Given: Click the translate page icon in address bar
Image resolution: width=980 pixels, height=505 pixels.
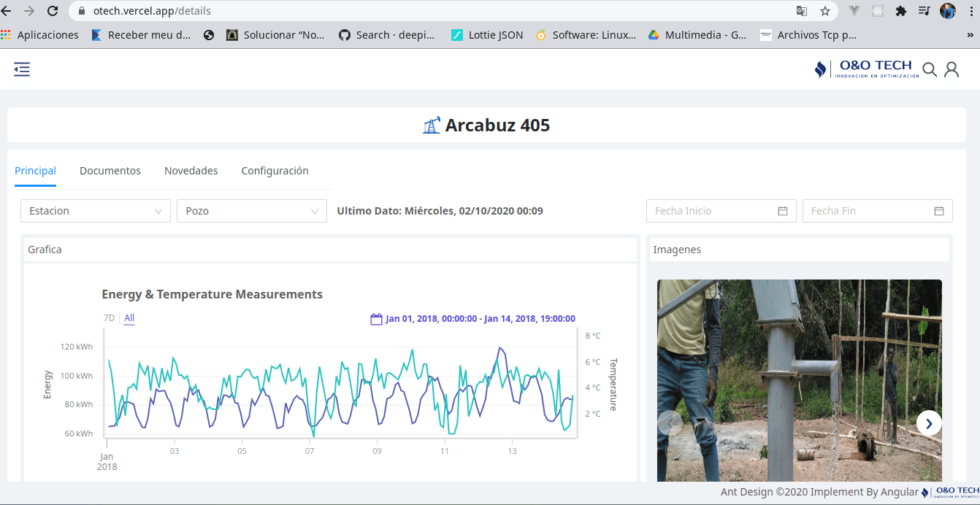Looking at the screenshot, I should (x=802, y=11).
